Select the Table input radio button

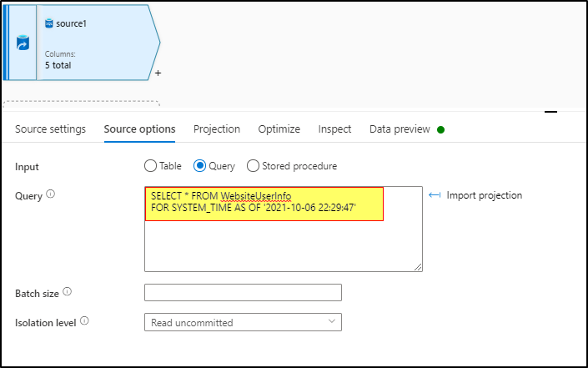click(150, 166)
